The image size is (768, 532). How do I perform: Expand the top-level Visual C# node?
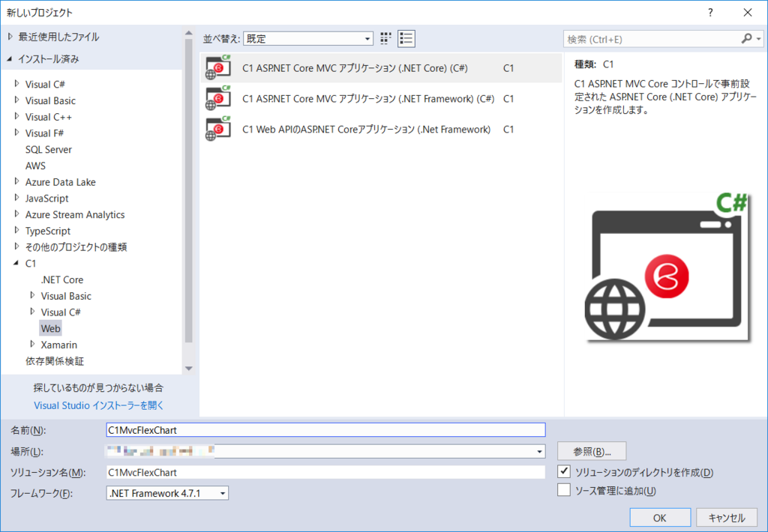[x=17, y=84]
